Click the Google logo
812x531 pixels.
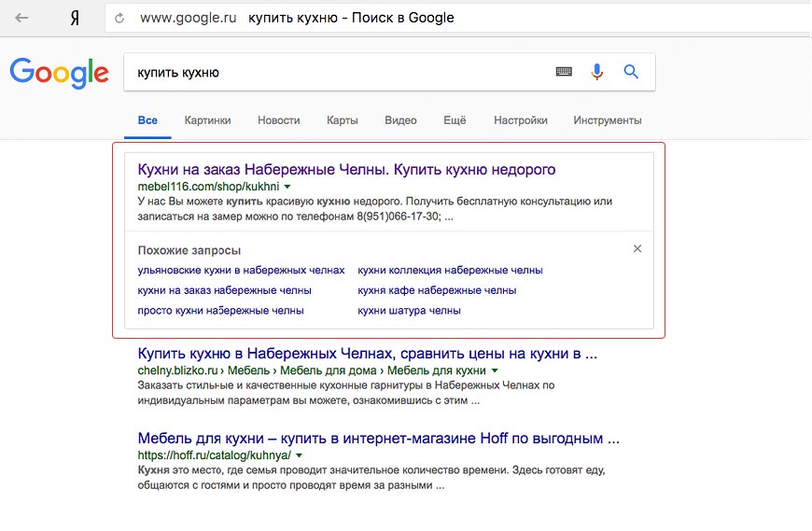point(59,73)
